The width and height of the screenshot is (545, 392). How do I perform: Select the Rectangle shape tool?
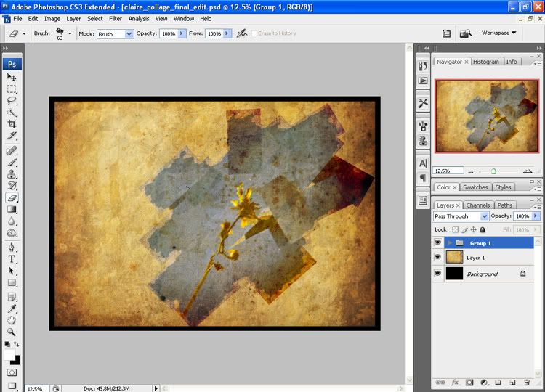12,282
